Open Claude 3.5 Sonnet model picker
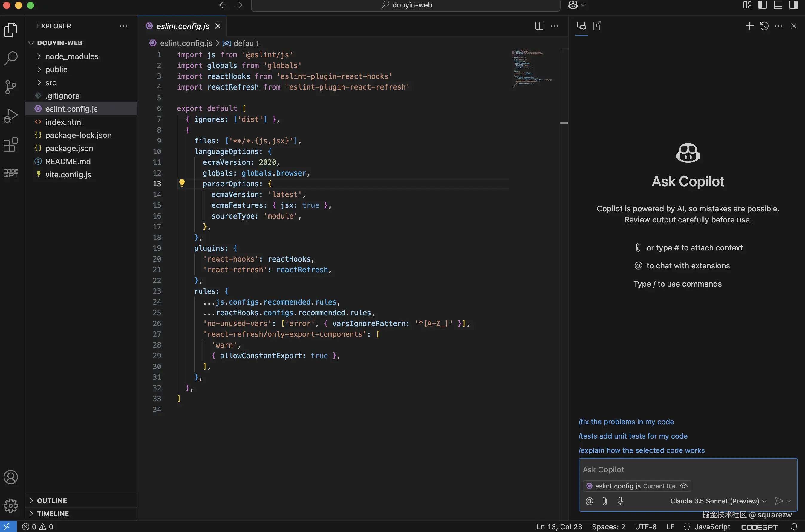The width and height of the screenshot is (805, 532). click(718, 501)
